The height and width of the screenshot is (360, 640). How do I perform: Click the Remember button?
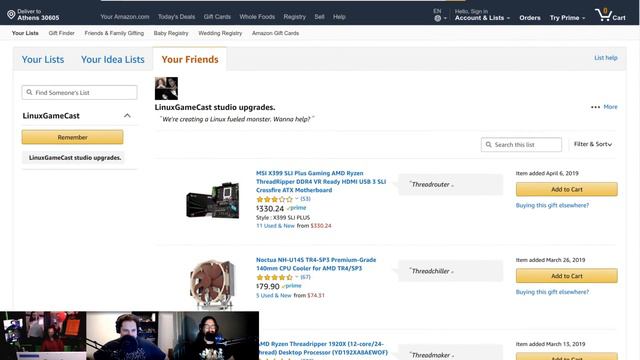[72, 137]
